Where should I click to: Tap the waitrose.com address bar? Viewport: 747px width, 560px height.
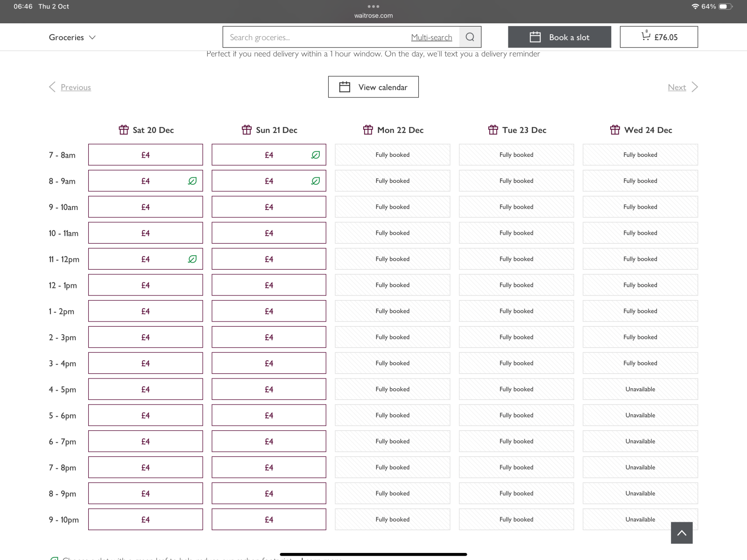coord(373,15)
